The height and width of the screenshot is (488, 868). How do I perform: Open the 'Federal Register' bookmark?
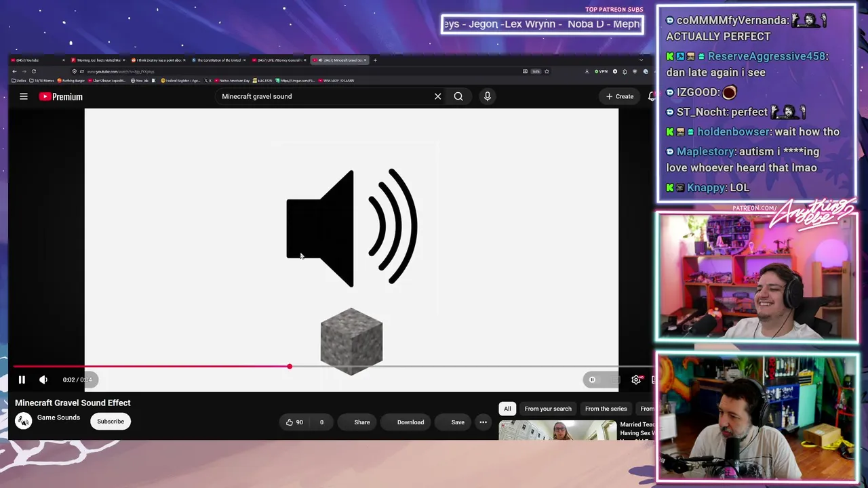click(180, 81)
